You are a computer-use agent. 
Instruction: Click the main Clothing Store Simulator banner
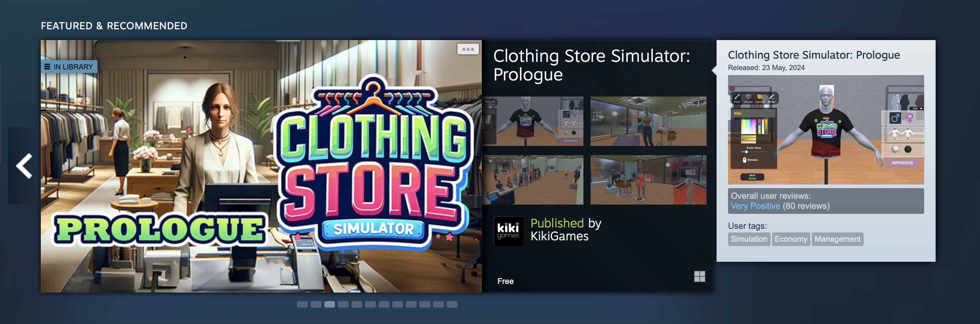[261, 166]
